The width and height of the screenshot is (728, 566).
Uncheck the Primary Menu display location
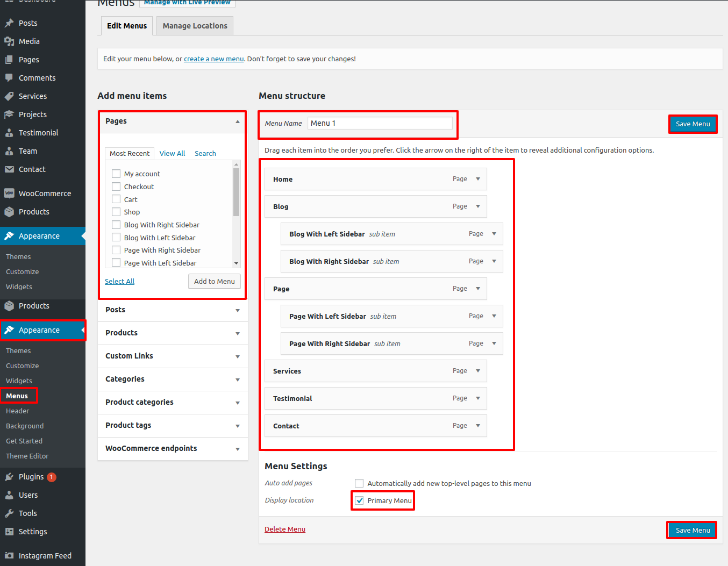pos(359,500)
